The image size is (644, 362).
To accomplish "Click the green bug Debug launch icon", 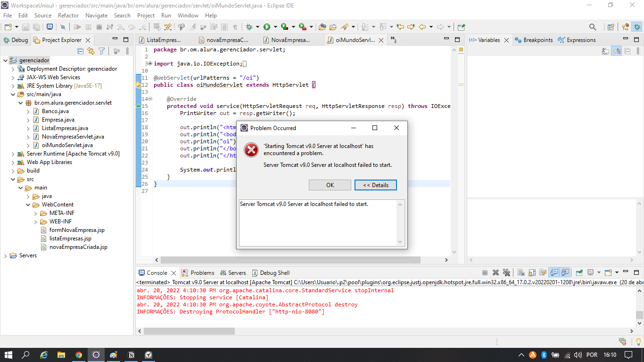I will pyautogui.click(x=249, y=27).
